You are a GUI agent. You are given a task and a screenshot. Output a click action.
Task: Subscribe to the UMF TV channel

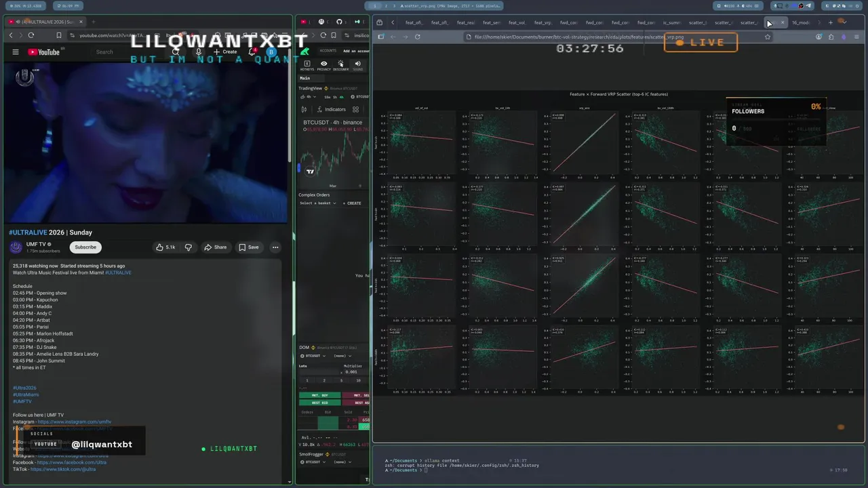coord(85,247)
